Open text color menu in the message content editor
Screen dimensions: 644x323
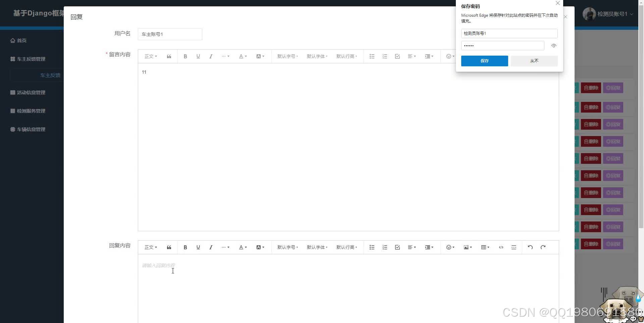(243, 56)
